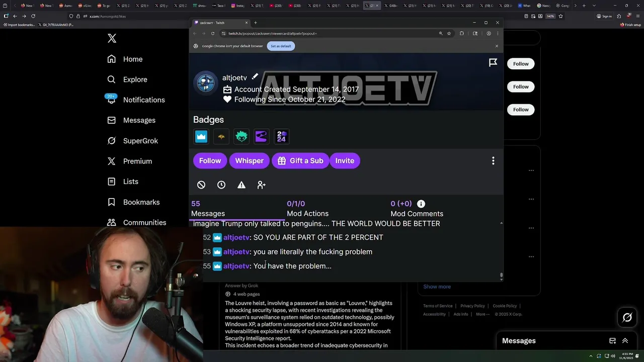Click 'Set as default' in Chrome infobar
The width and height of the screenshot is (644, 362).
click(281, 46)
